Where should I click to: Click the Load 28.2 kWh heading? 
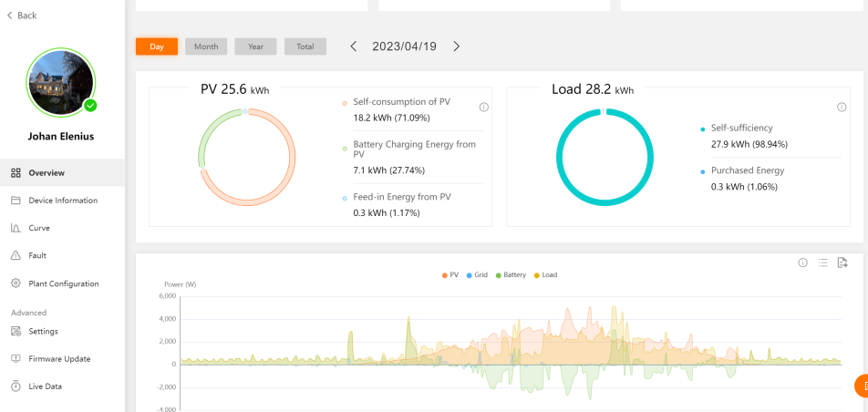[x=593, y=89]
